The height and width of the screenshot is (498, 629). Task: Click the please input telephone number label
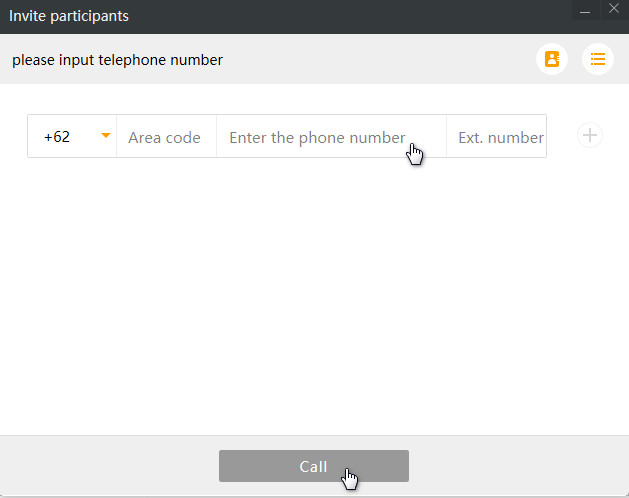click(x=117, y=60)
